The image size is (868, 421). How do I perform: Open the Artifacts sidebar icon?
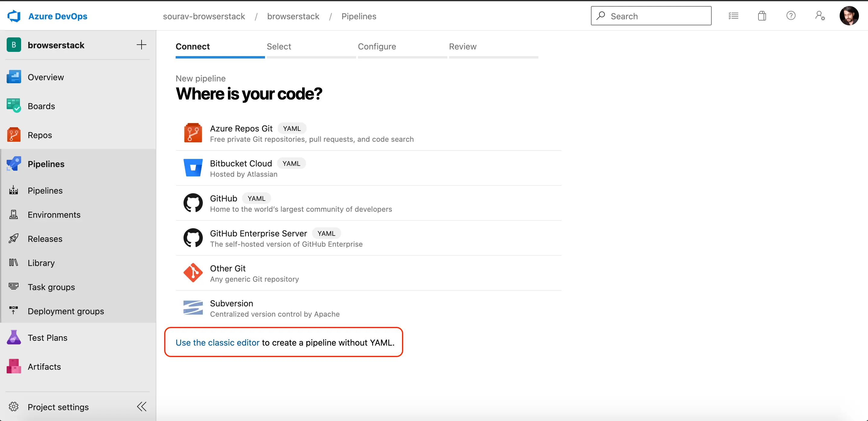pyautogui.click(x=14, y=366)
